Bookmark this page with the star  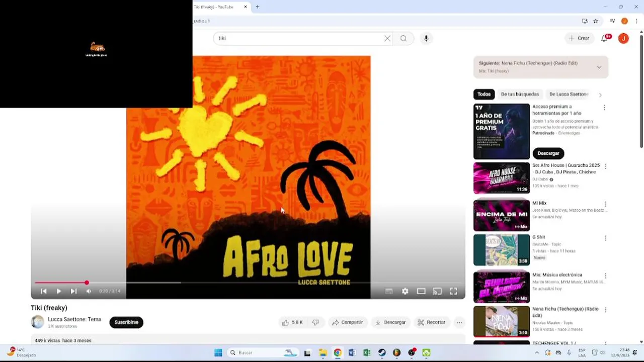coord(596,21)
